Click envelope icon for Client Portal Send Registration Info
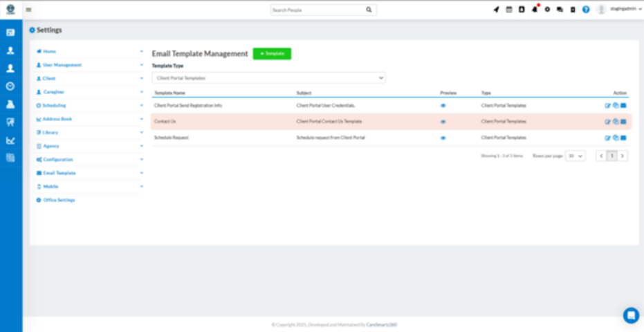The width and height of the screenshot is (644, 332). [623, 105]
